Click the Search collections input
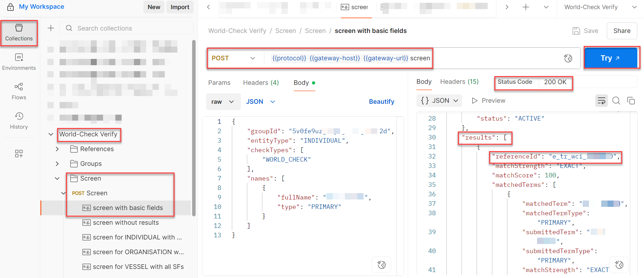The height and width of the screenshot is (278, 644). point(127,28)
